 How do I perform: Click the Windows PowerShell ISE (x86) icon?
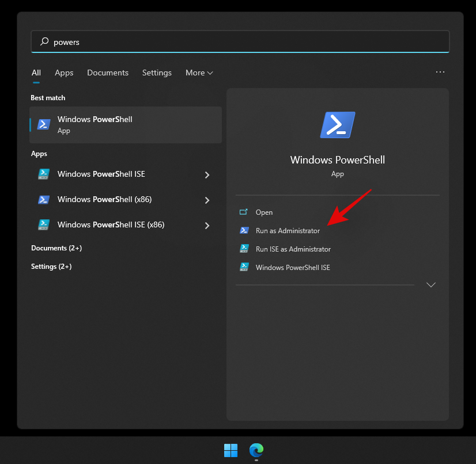pyautogui.click(x=43, y=225)
